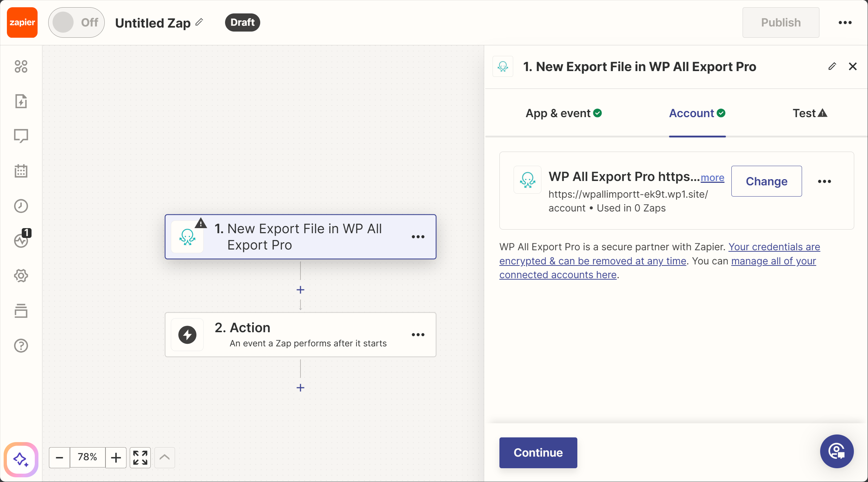Open the notes comment sidebar icon
The width and height of the screenshot is (868, 482).
(21, 136)
